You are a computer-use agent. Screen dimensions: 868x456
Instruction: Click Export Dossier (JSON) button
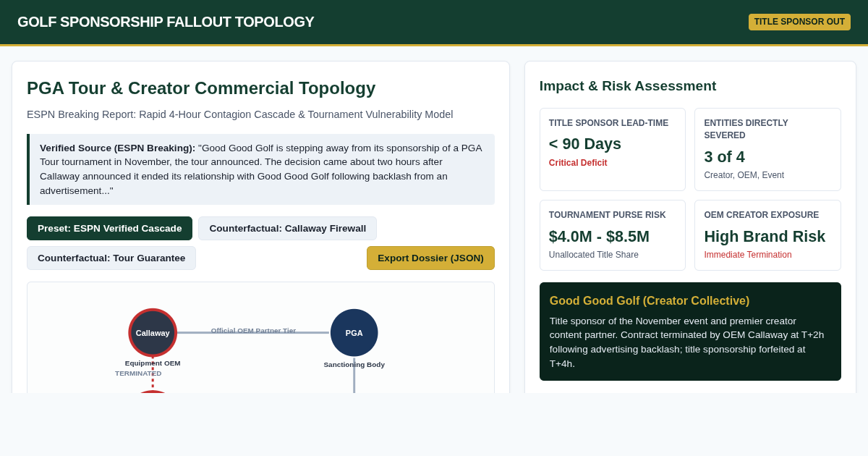[430, 258]
